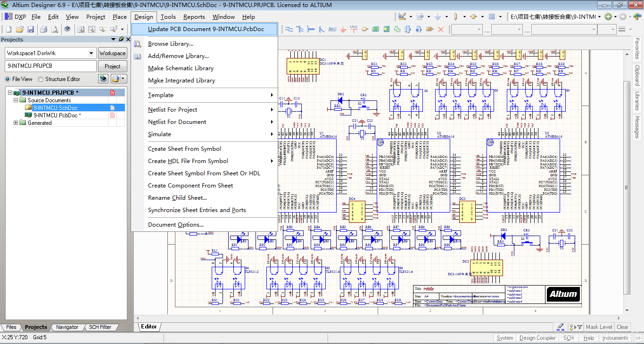Open the Devices View toolbar icon
This screenshot has width=644, height=344.
(x=67, y=29)
